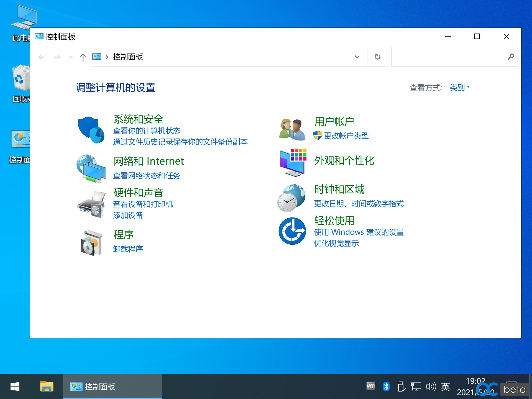Click the 硬件和声音 heading link
532x399 pixels.
pyautogui.click(x=138, y=192)
